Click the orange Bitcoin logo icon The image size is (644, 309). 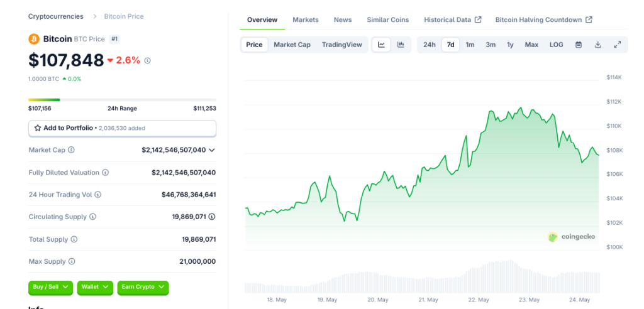[x=34, y=39]
